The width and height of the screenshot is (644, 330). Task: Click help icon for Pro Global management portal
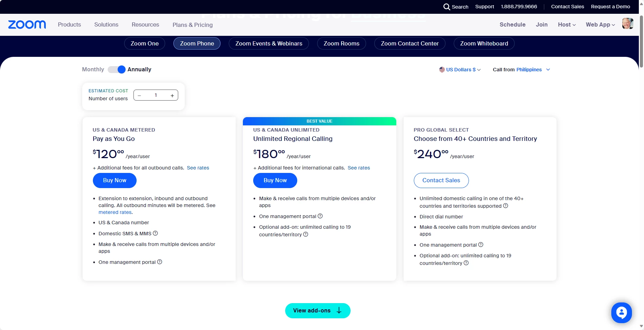pyautogui.click(x=481, y=245)
